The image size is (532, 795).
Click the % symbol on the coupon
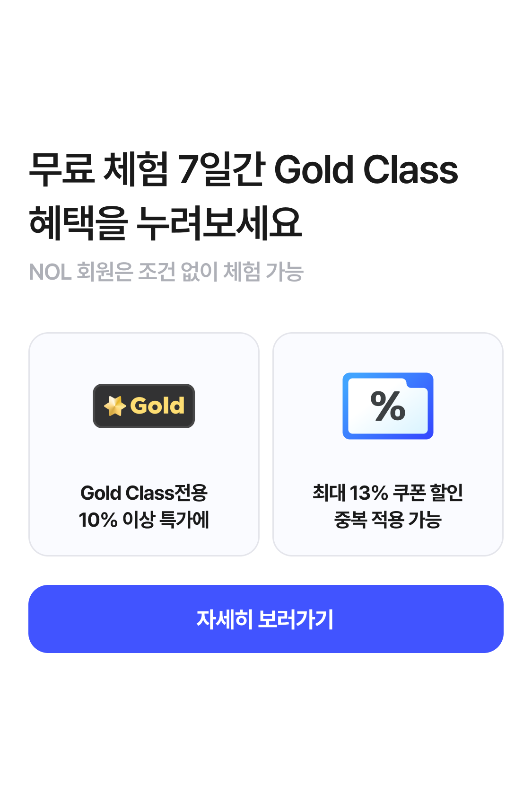pos(388,406)
